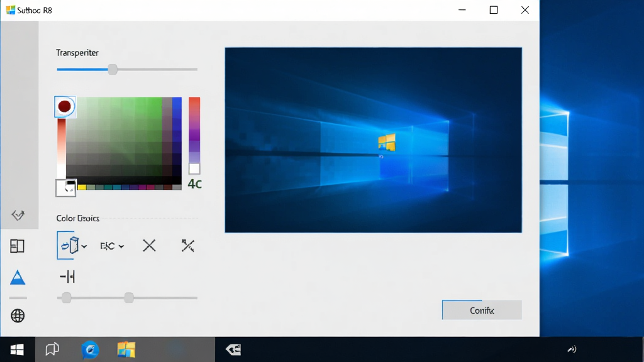Image resolution: width=644 pixels, height=362 pixels.
Task: Click the X clear icon in tools row
Action: point(149,246)
